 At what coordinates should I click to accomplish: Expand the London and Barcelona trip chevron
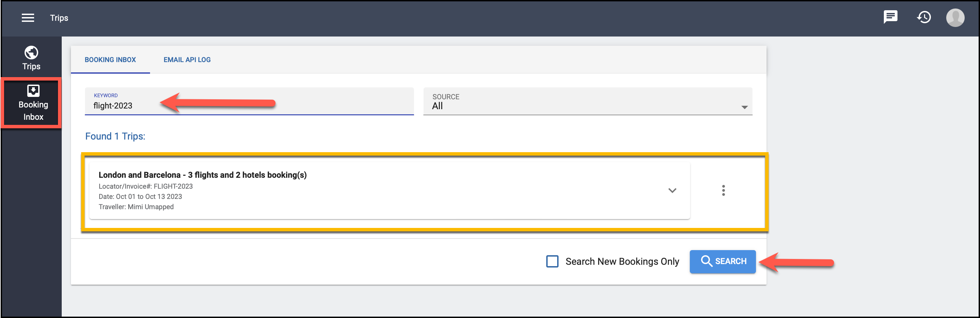click(672, 190)
